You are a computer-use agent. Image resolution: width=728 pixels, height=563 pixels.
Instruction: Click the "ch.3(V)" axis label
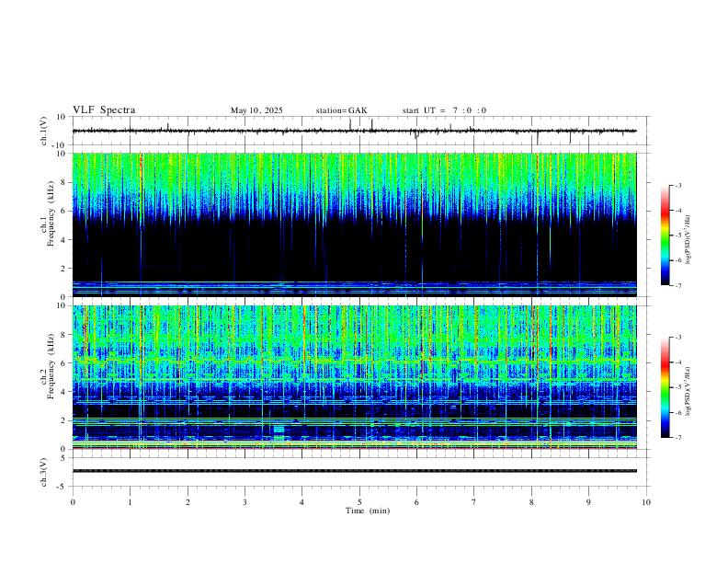coord(44,472)
